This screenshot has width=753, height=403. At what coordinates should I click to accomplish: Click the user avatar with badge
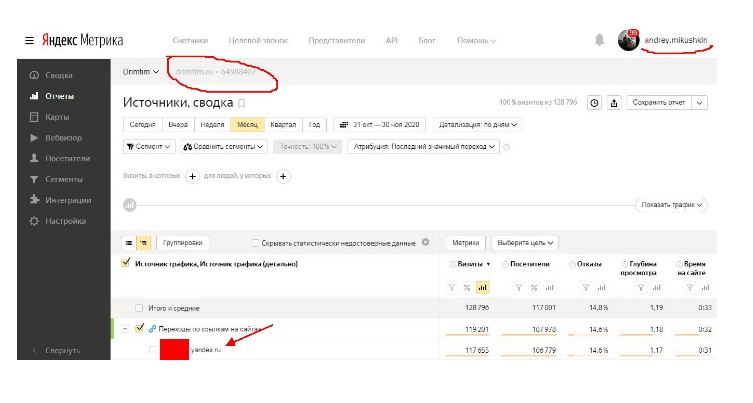(x=628, y=40)
